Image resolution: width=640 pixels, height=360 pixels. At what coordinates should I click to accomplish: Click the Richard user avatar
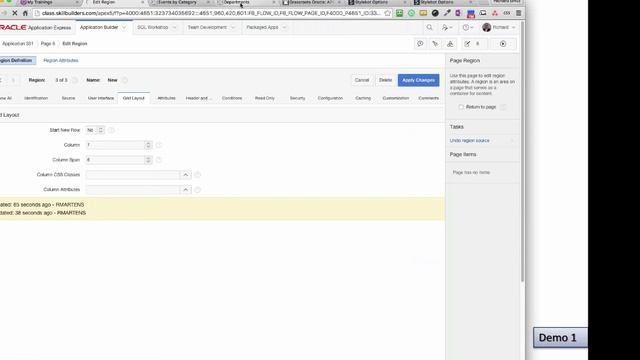486,27
